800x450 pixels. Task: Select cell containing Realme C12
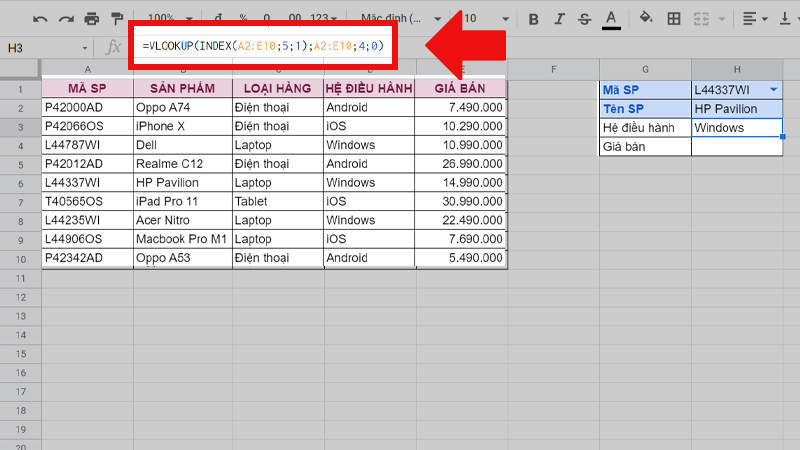183,164
